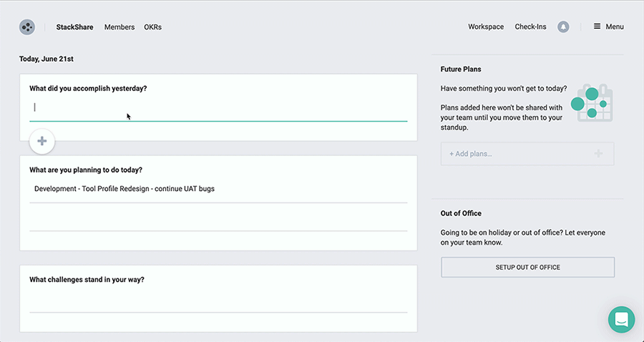The image size is (644, 342).
Task: Click the round app logo icon
Action: coord(26,27)
